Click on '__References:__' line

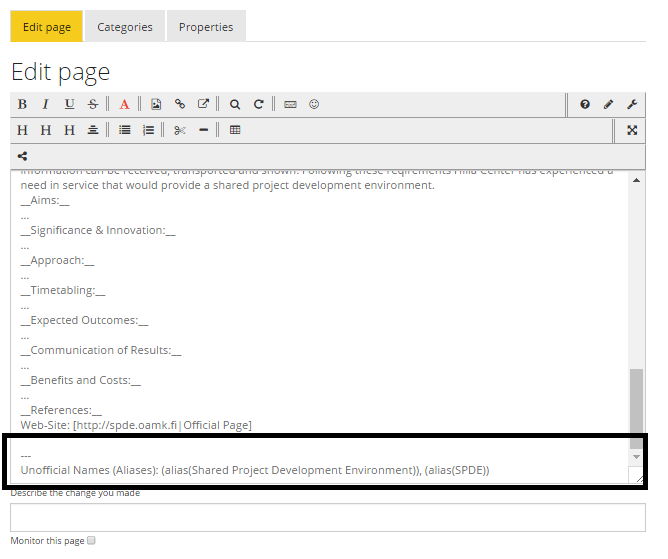61,410
